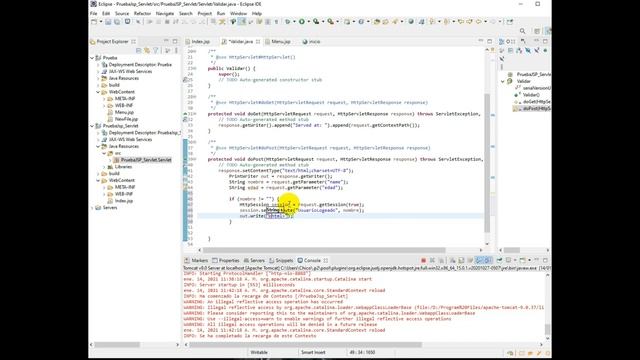Collapse the Prueba project node

click(x=92, y=58)
